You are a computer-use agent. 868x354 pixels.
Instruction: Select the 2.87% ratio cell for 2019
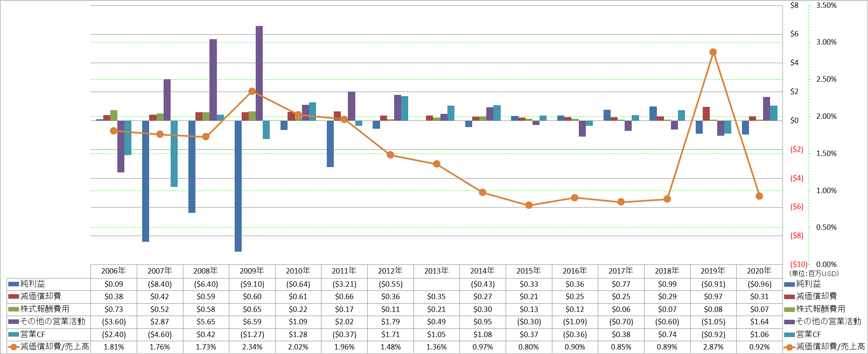coord(713,347)
